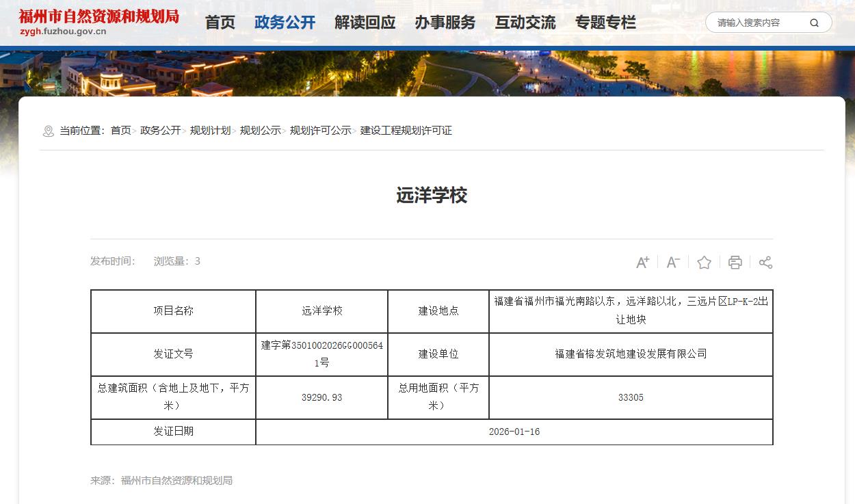
Task: Increase font size with A+ icon
Action: pos(642,263)
